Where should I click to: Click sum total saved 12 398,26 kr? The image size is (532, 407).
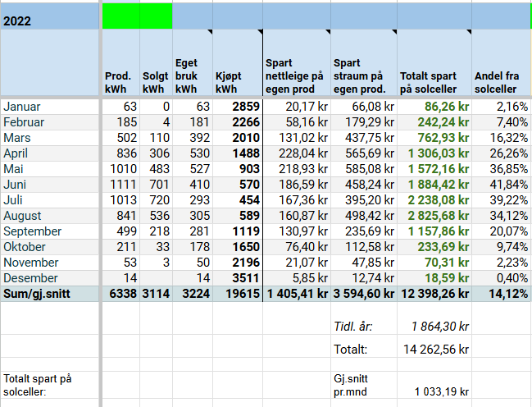click(435, 294)
